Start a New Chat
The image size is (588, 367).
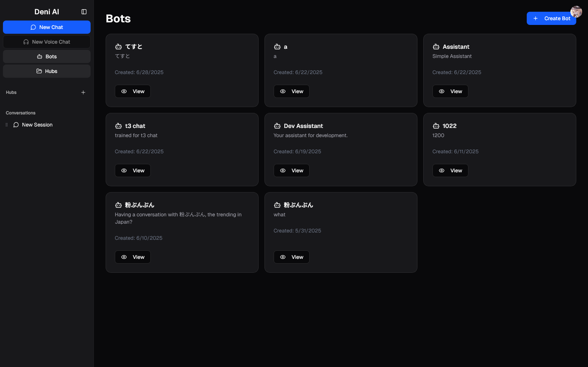(47, 27)
